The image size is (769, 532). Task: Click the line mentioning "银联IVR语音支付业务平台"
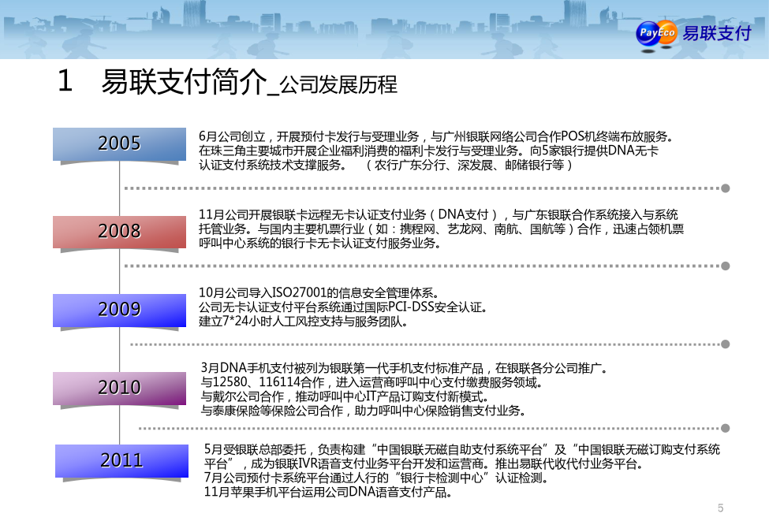tap(424, 464)
